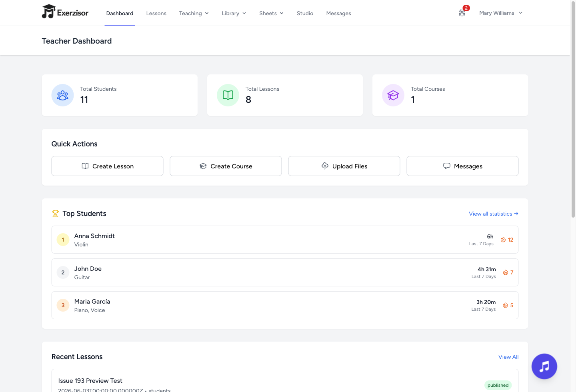Click the Total Lessons count 8
Image resolution: width=576 pixels, height=392 pixels.
pos(248,100)
